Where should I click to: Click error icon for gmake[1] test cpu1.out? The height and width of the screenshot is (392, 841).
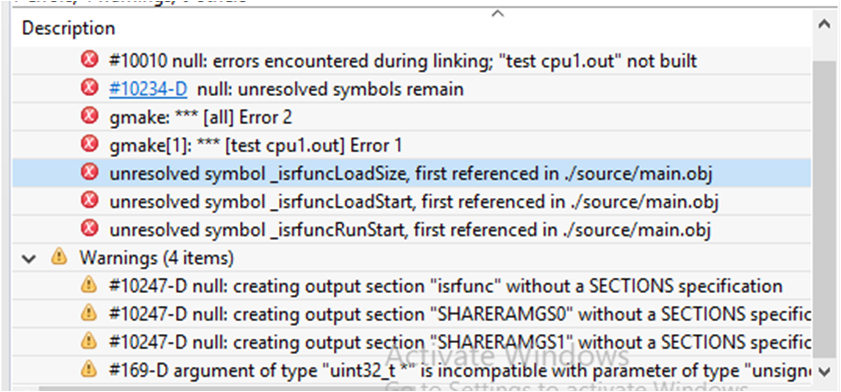click(89, 144)
